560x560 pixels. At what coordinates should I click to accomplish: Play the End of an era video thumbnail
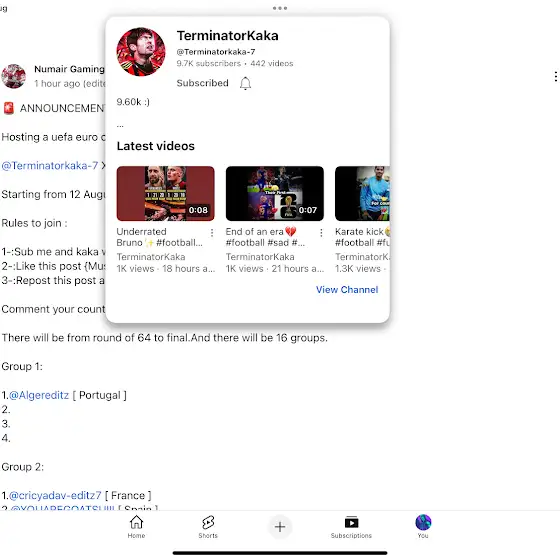(x=275, y=194)
